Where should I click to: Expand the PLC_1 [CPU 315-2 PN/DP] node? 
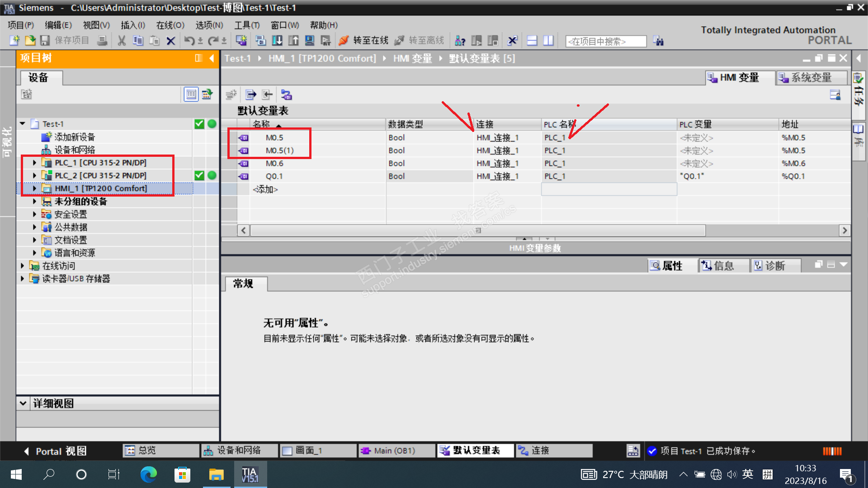coord(34,163)
